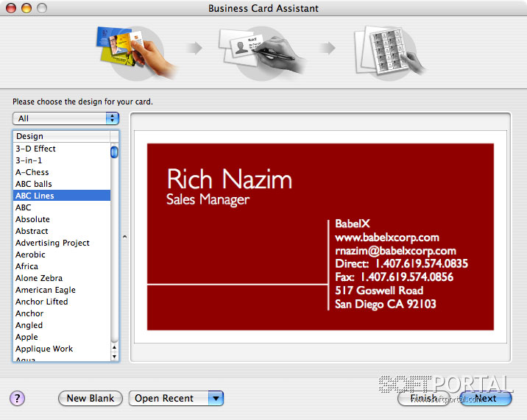This screenshot has width=527, height=420.
Task: Select the Anchor Lifted design
Action: tap(62, 302)
